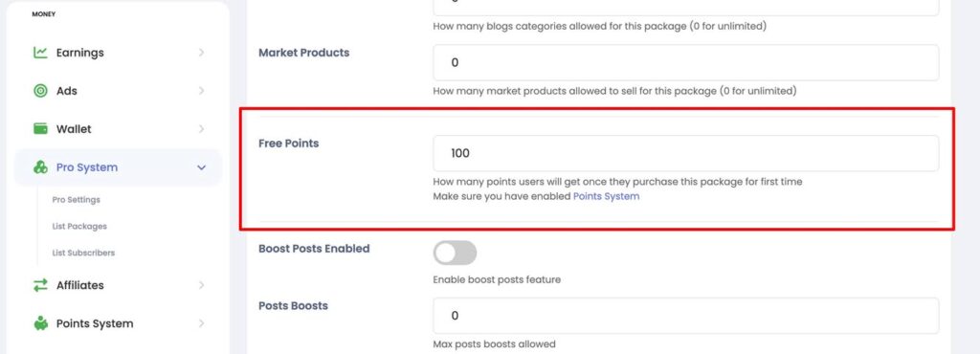Collapse the Pro System menu chevron
The width and height of the screenshot is (980, 354).
click(x=201, y=167)
